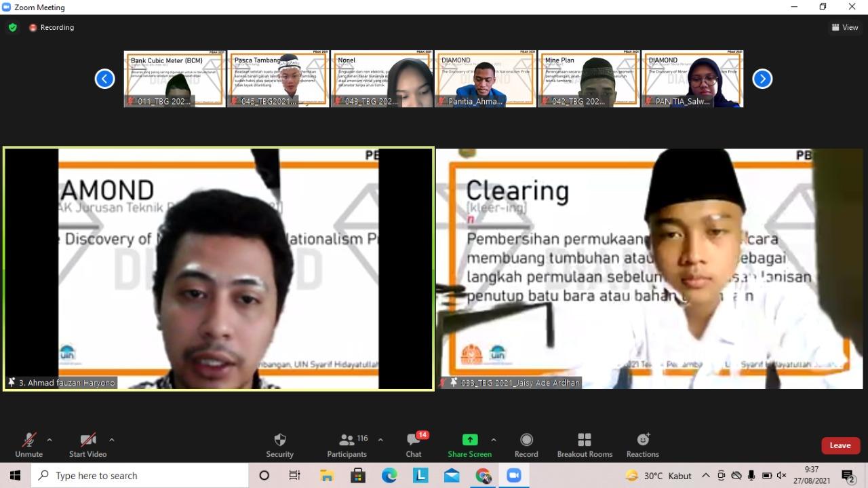Expand the arrow beside Participants
This screenshot has width=868, height=488.
click(x=380, y=440)
